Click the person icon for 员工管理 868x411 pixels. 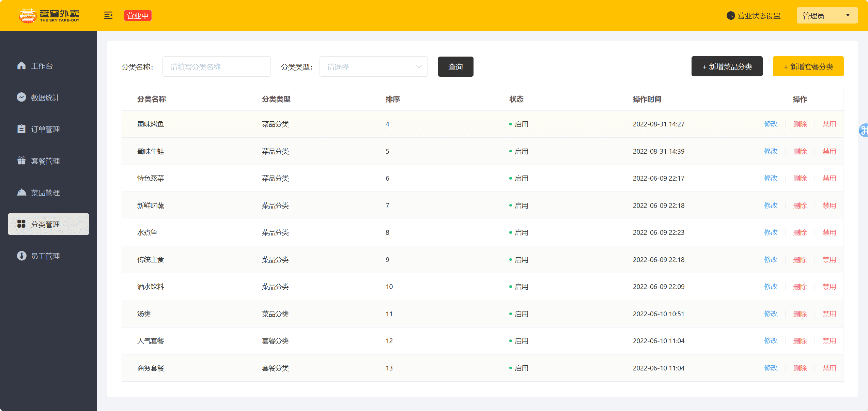pyautogui.click(x=21, y=256)
